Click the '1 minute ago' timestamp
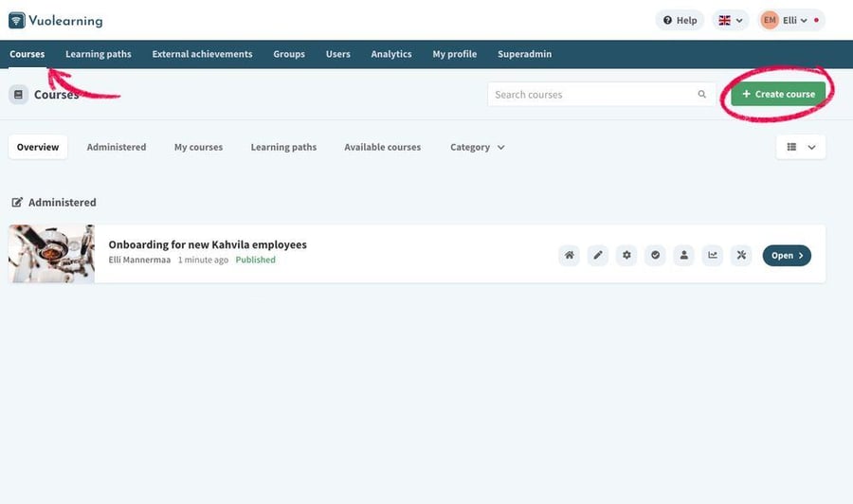Viewport: 853px width, 504px height. tap(203, 260)
